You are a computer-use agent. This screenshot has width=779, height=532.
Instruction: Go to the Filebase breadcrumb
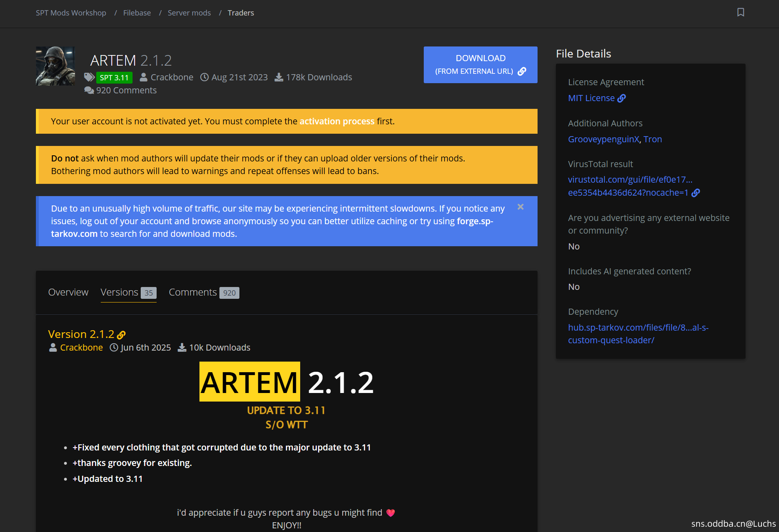(137, 13)
